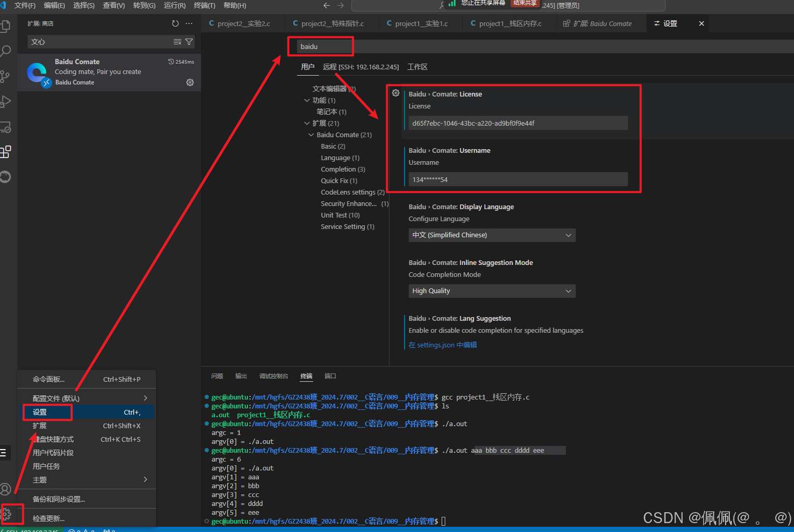The image size is (794, 532).
Task: Open the Search view in activity bar
Action: tap(5, 51)
